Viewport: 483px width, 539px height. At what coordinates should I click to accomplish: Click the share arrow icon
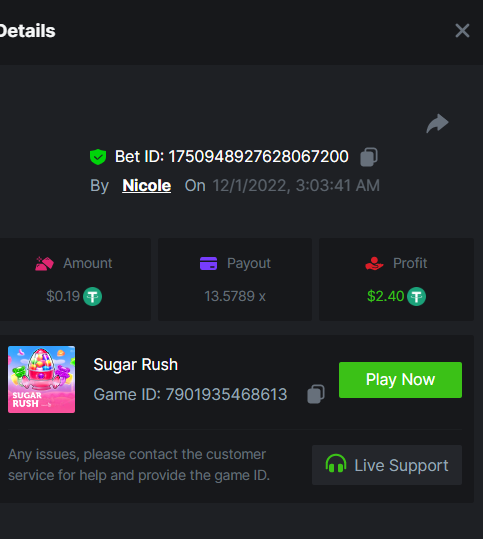437,123
